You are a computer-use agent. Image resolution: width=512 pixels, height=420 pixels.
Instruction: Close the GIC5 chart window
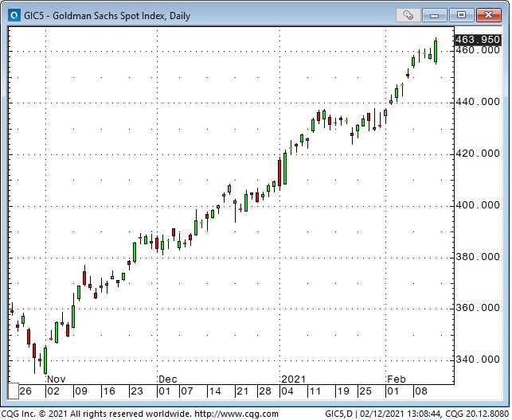click(x=488, y=15)
